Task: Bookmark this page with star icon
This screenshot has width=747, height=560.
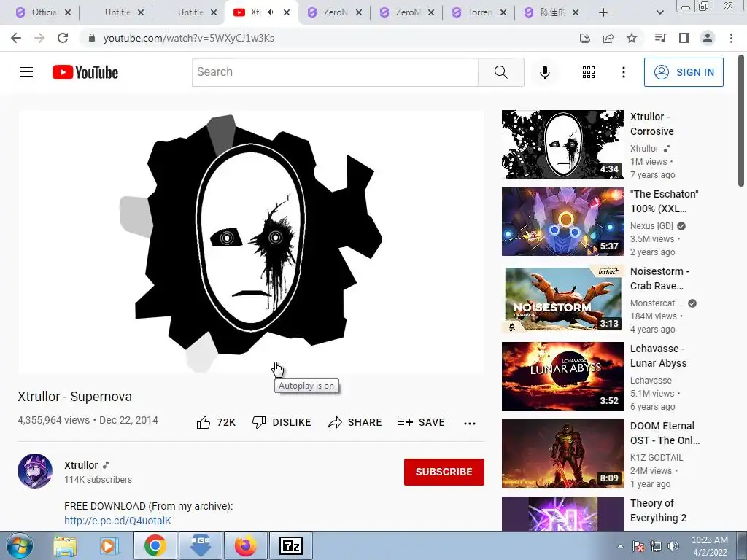Action: [x=632, y=38]
